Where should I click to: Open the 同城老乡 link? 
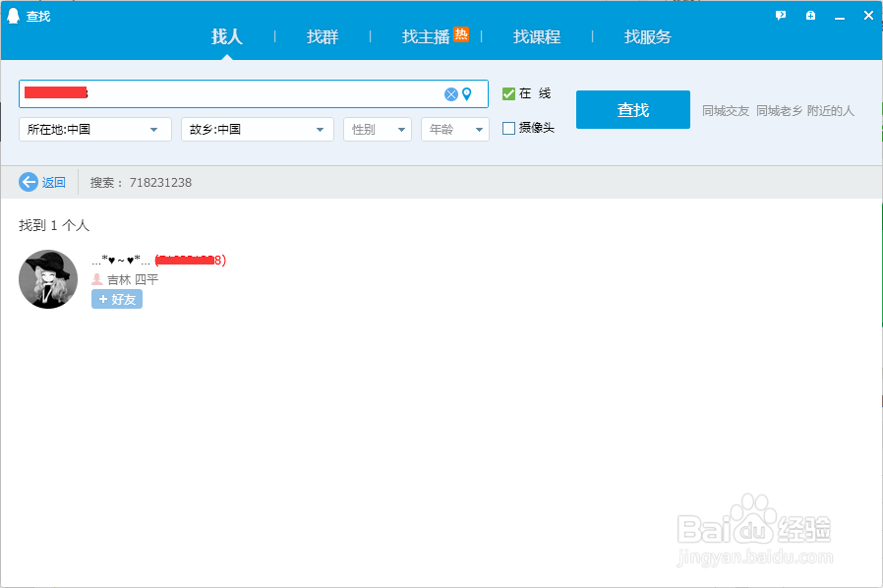coord(780,110)
